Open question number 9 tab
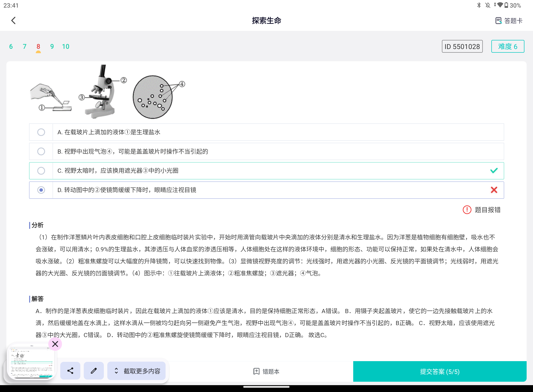This screenshot has height=392, width=533. tap(52, 46)
